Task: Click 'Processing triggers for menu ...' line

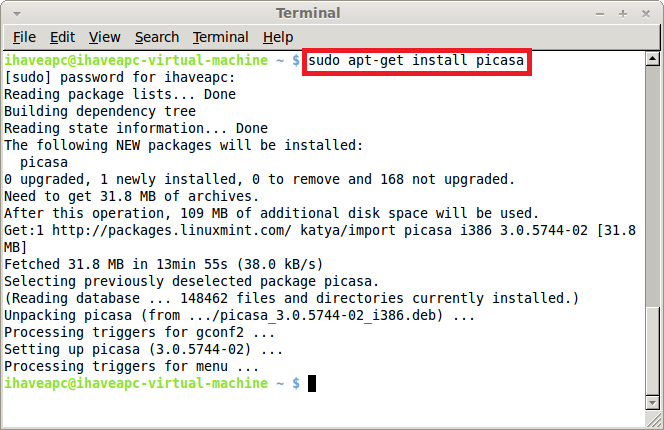Action: pos(132,366)
